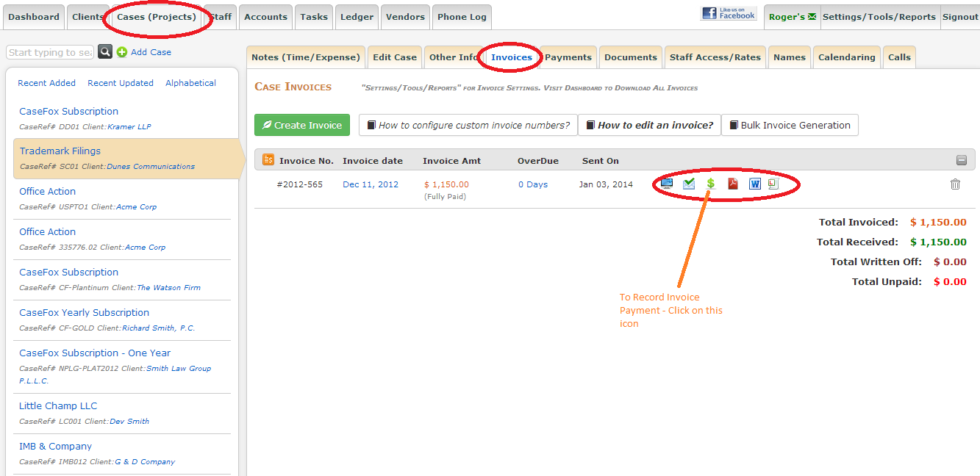Click the dollar sign record payment icon
This screenshot has height=476, width=980.
711,184
